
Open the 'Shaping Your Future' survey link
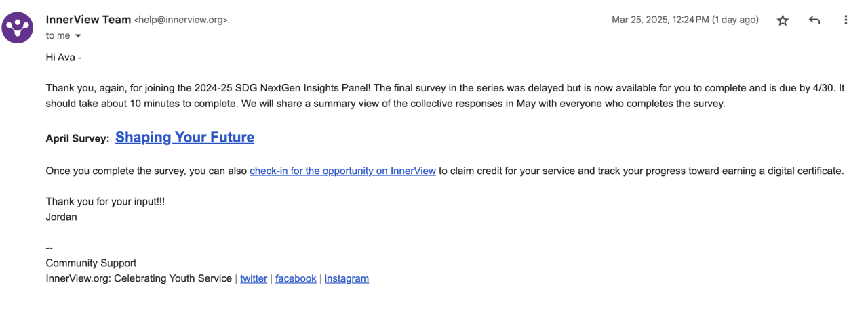pos(184,138)
